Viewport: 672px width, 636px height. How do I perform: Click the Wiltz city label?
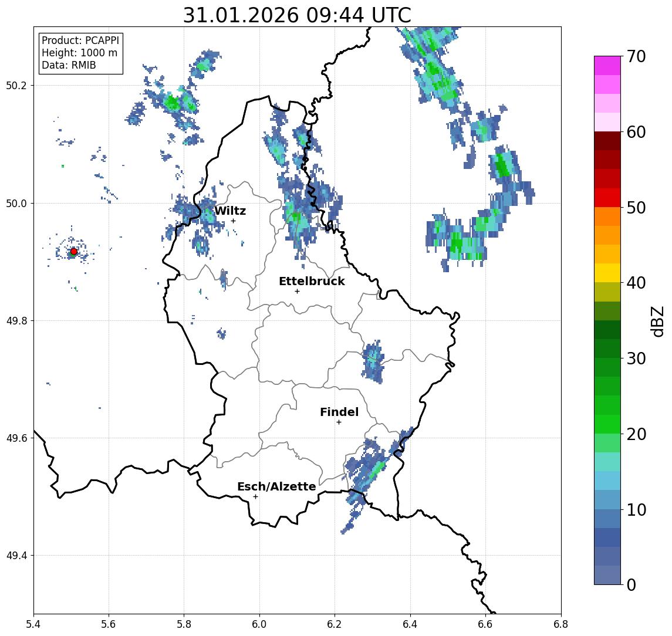230,211
